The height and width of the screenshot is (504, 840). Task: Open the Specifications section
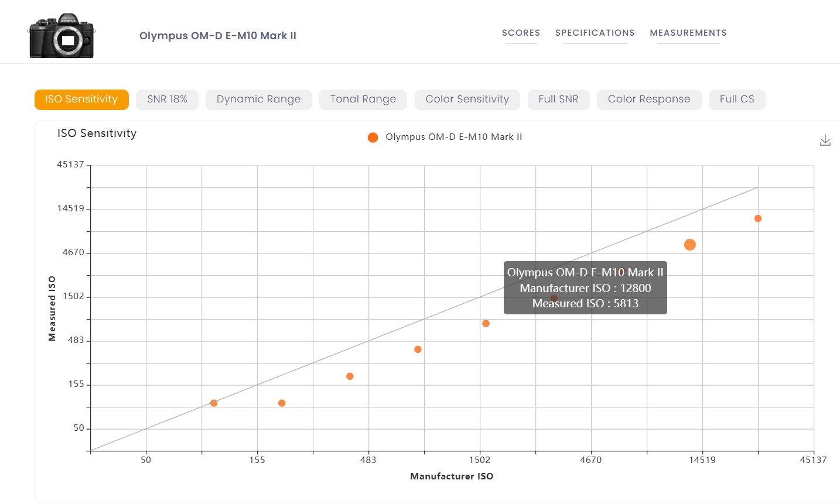point(595,33)
